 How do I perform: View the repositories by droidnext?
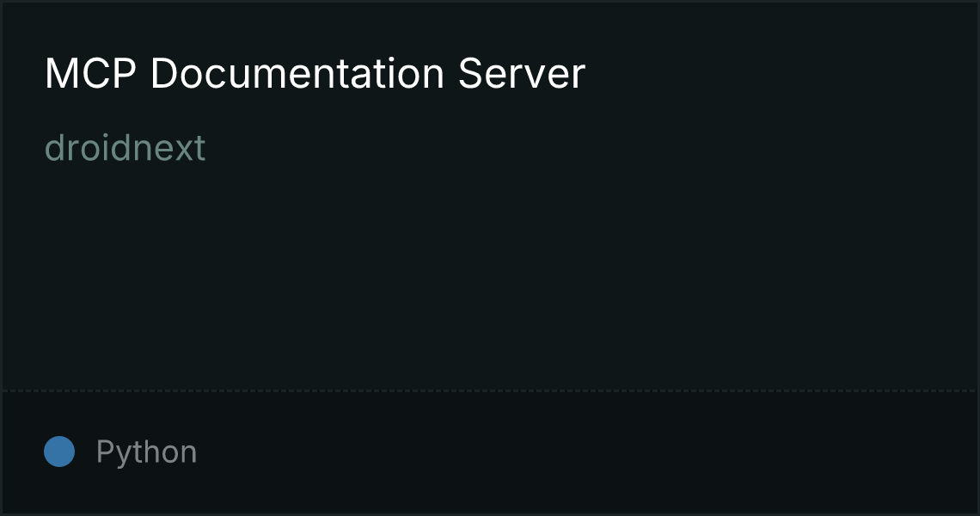(125, 148)
